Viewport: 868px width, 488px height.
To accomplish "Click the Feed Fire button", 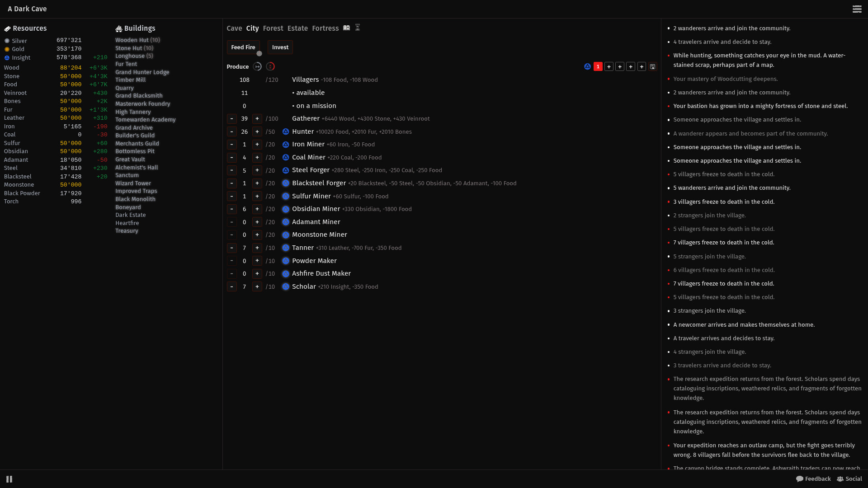I will pyautogui.click(x=243, y=47).
